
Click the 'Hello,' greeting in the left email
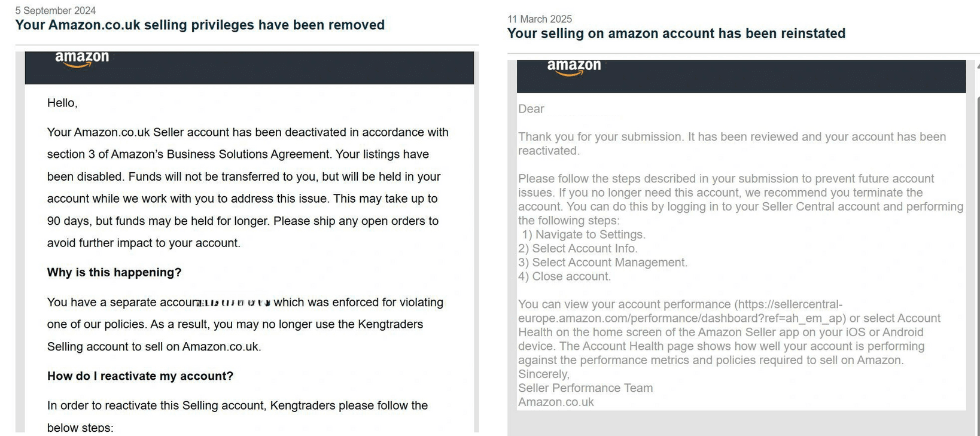tap(62, 103)
